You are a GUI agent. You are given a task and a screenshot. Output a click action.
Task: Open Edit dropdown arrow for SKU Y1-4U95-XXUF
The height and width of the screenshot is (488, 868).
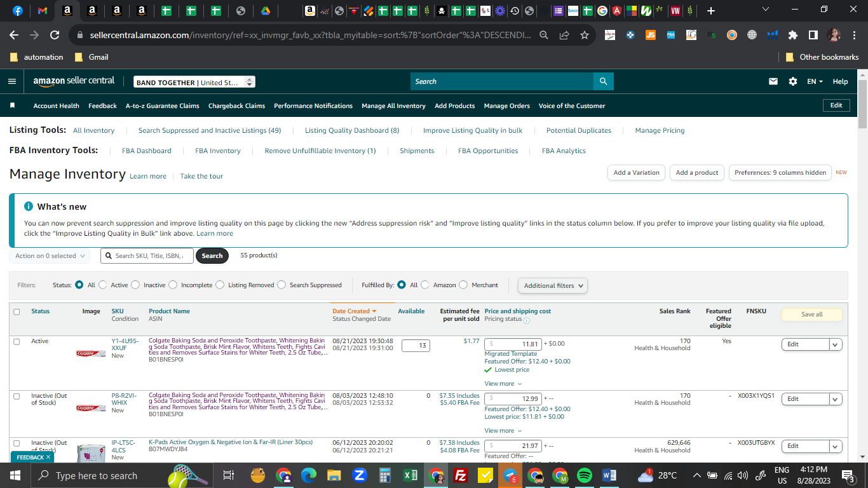(836, 344)
